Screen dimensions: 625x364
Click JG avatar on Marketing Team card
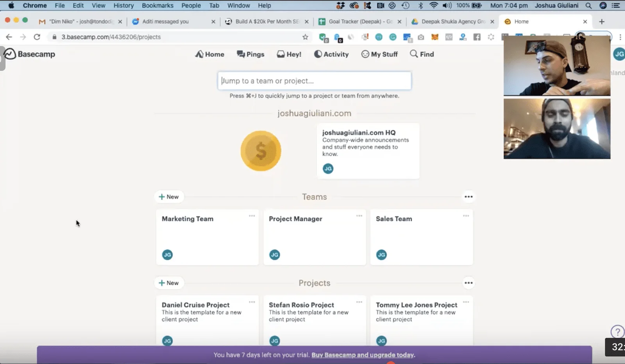[x=168, y=255]
